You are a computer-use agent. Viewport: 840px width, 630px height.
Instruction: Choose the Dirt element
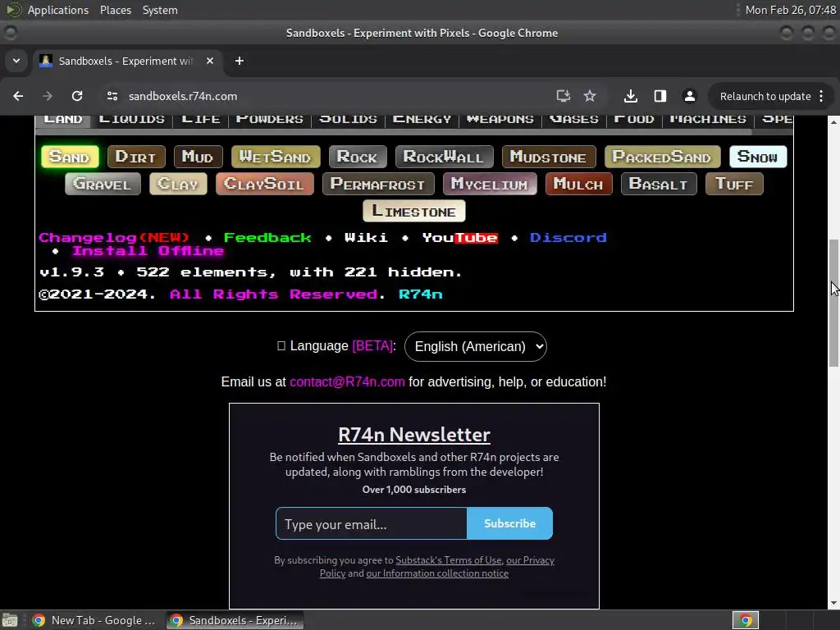click(x=136, y=157)
